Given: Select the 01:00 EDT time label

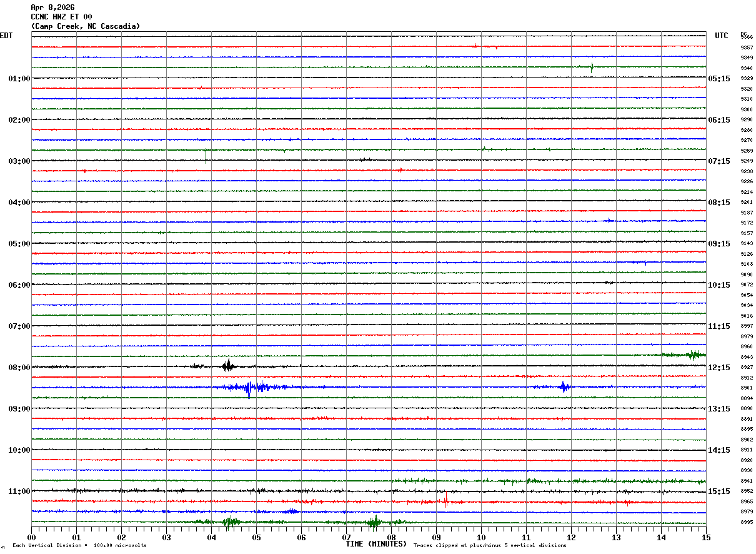Looking at the screenshot, I should click(x=19, y=79).
